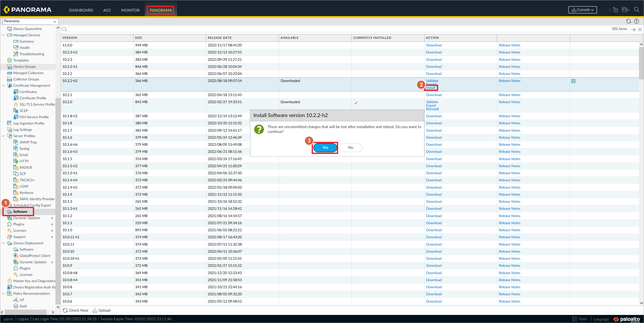Click Reinstall link for version 10.2.0

432,109
